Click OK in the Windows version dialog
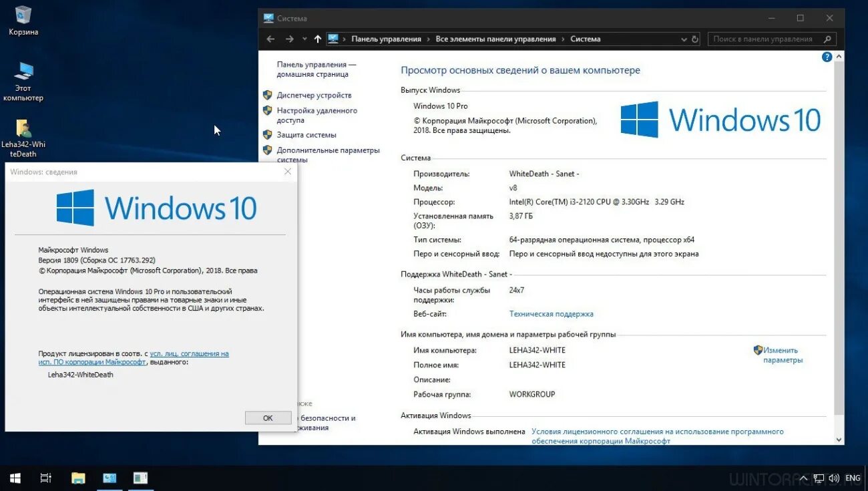 pos(267,418)
